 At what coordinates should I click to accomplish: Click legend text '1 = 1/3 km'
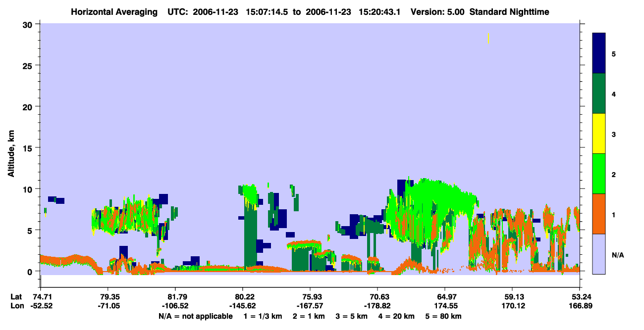tap(263, 316)
